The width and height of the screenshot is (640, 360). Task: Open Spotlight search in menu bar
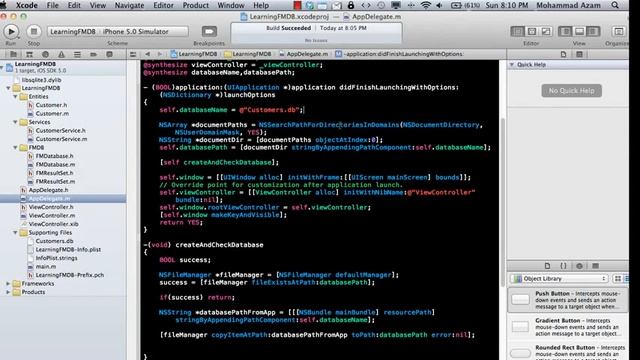(x=615, y=5)
